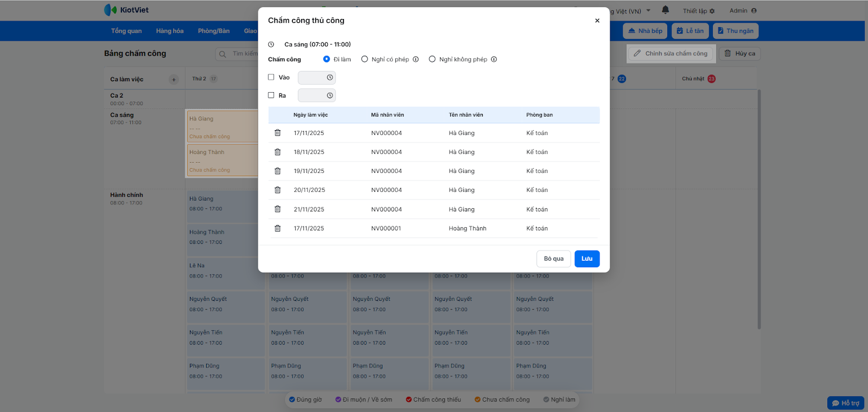Click the Nghỉ làm legend item
This screenshot has width=868, height=412.
(559, 400)
